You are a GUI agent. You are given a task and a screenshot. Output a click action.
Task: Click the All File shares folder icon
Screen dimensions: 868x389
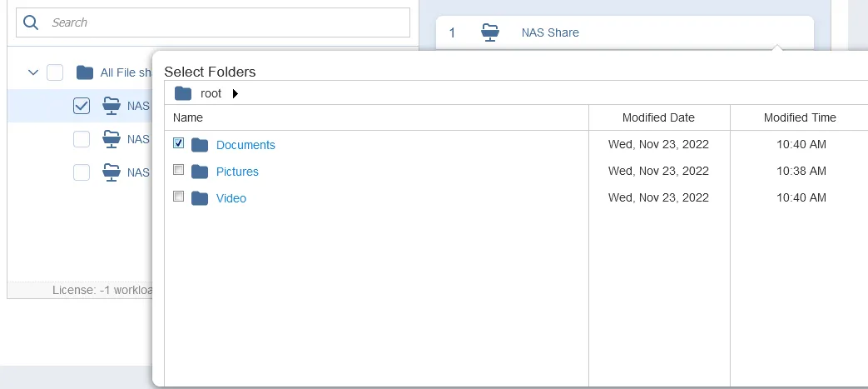click(84, 72)
